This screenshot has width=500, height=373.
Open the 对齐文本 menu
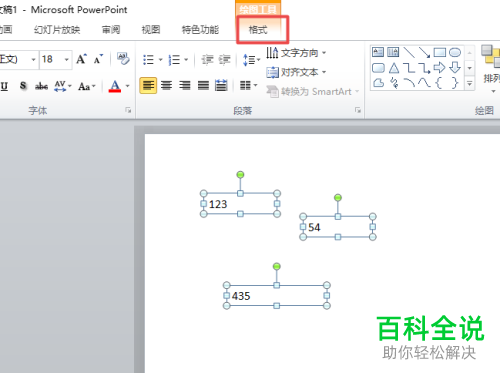coord(296,72)
